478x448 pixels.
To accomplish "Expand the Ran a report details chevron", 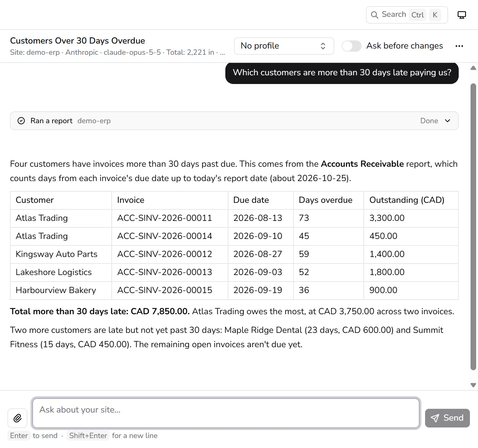I will point(448,121).
